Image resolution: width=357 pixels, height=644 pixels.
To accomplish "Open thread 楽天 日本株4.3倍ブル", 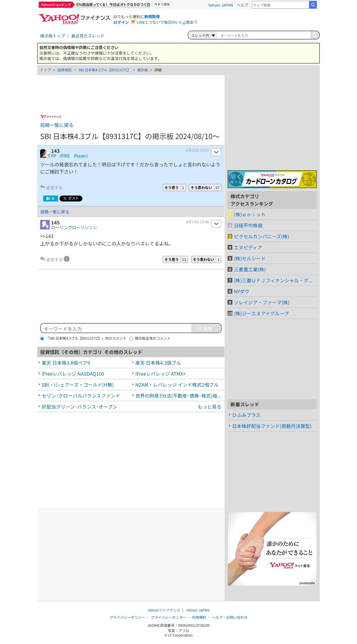I will pyautogui.click(x=158, y=363).
